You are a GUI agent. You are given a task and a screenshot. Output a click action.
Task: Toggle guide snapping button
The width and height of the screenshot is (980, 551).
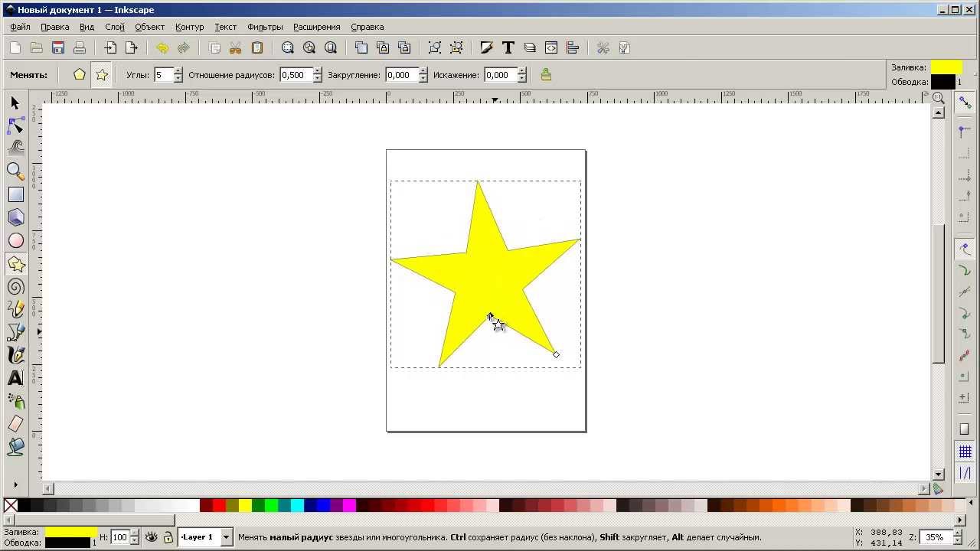[965, 474]
